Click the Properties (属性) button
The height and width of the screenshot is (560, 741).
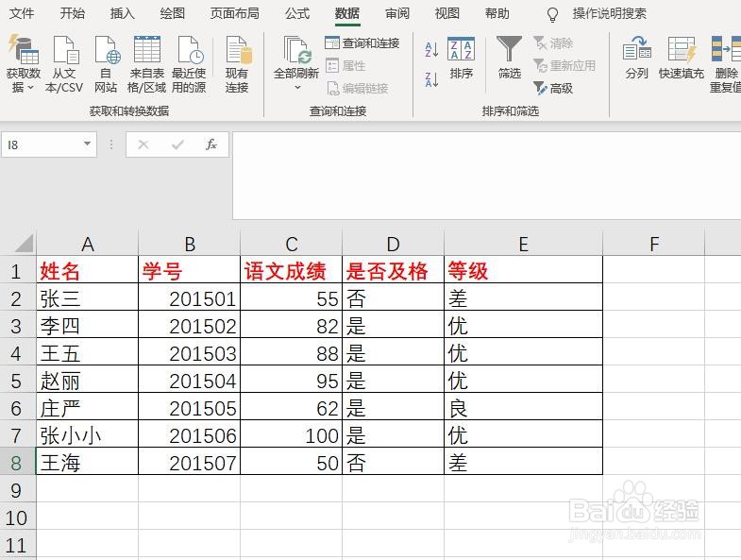[x=345, y=65]
